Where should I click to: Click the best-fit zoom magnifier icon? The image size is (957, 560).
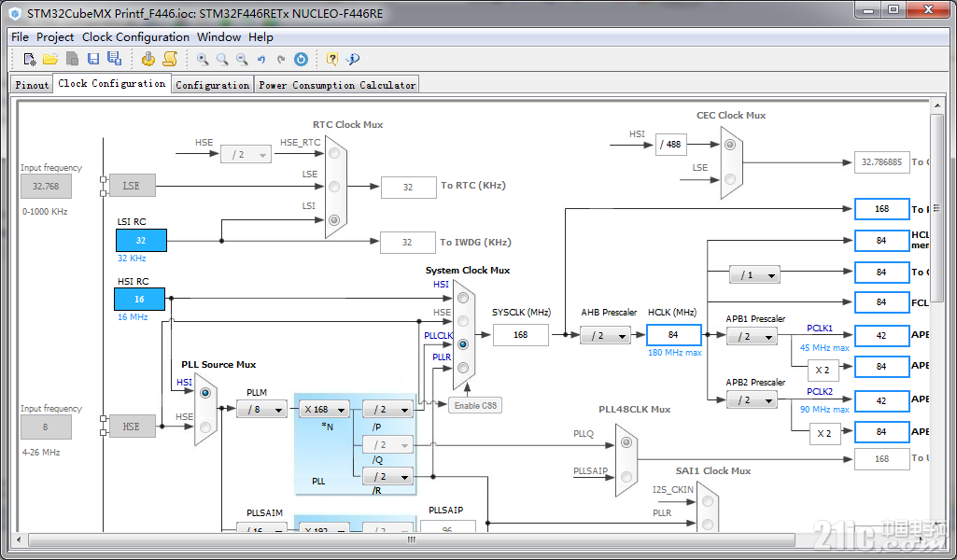pos(222,59)
